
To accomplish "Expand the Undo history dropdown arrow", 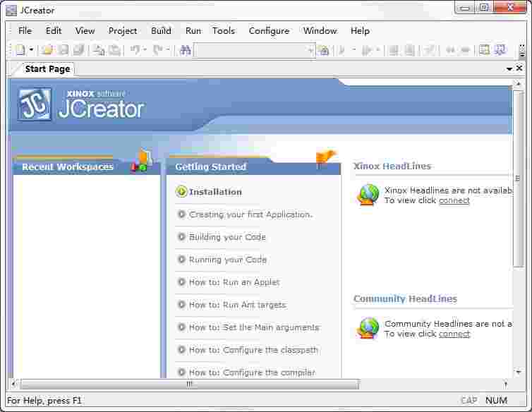I will pyautogui.click(x=145, y=50).
